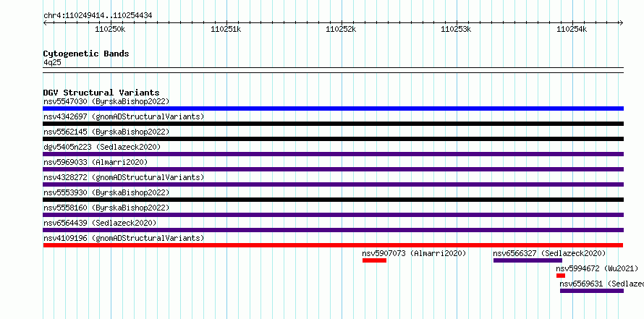Click nsv5907073 (Almarri2020) label
The image size is (644, 319).
414,253
